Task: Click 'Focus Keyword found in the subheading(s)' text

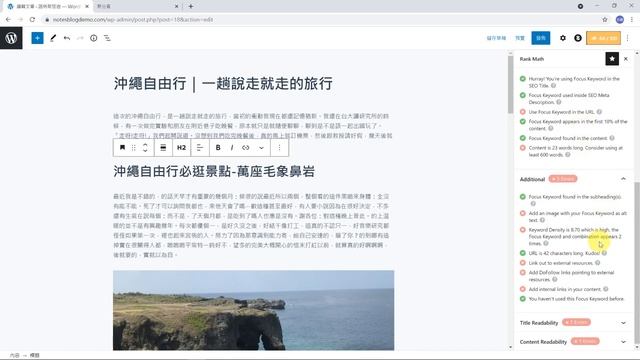Action: (x=575, y=197)
